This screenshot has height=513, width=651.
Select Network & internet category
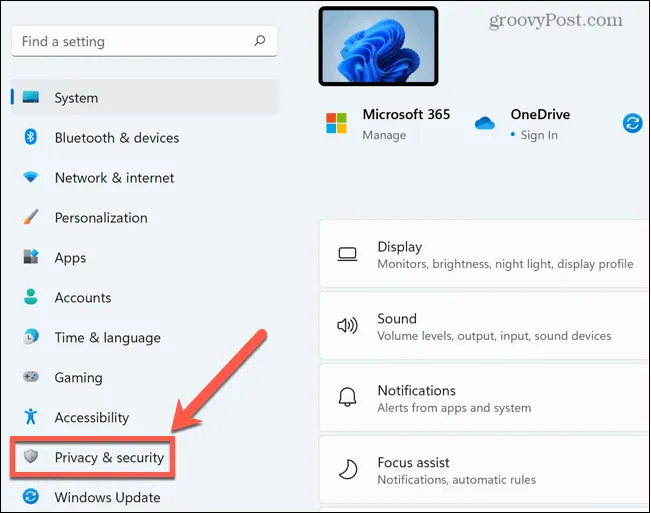[x=114, y=178]
